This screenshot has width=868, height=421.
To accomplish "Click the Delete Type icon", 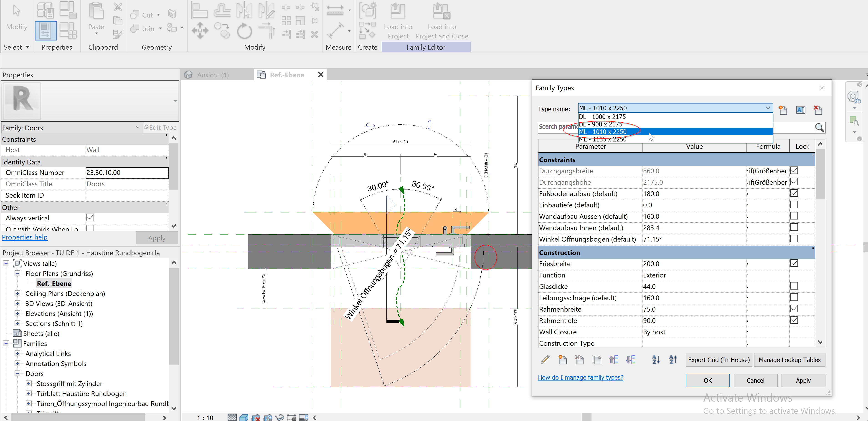I will pos(818,110).
